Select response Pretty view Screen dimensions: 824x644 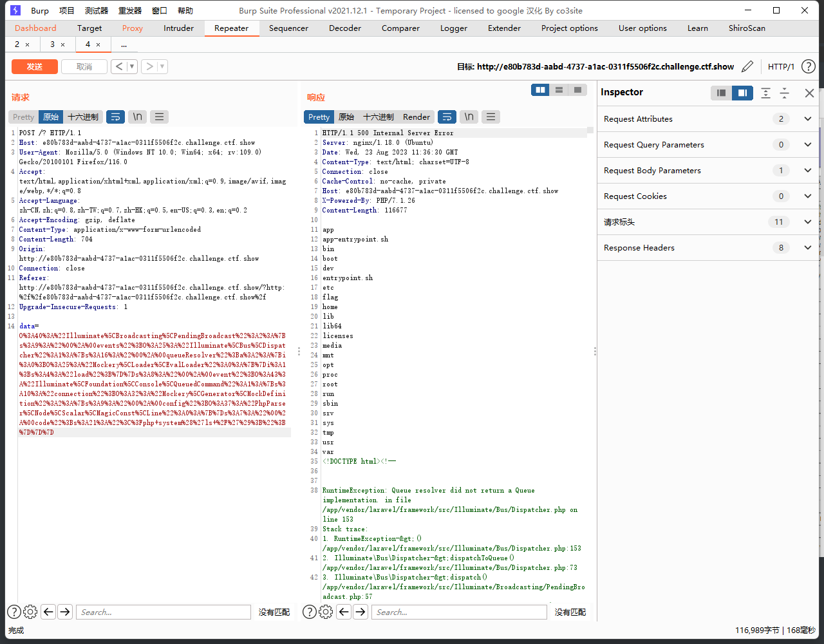pos(319,117)
